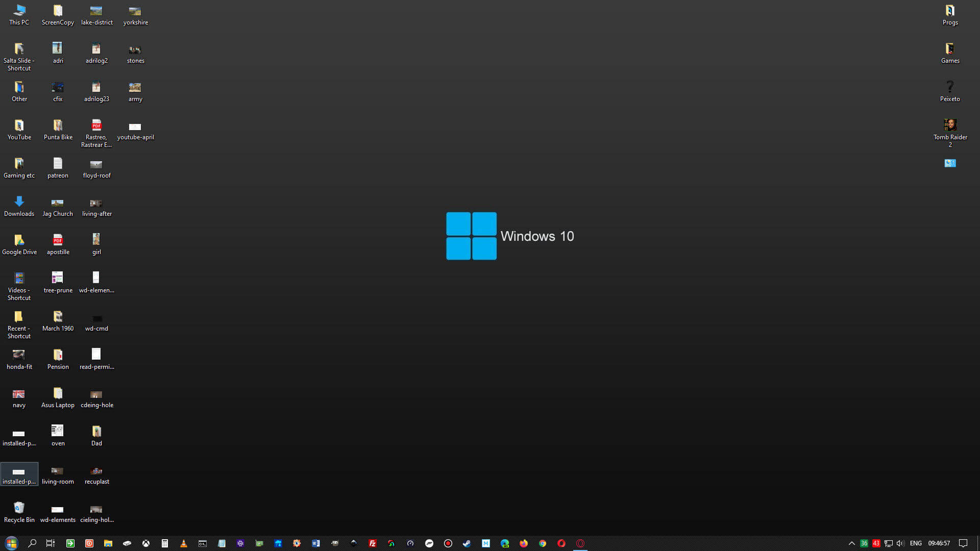Image resolution: width=980 pixels, height=551 pixels.
Task: Open Notepad icon in the taskbar
Action: [x=222, y=543]
